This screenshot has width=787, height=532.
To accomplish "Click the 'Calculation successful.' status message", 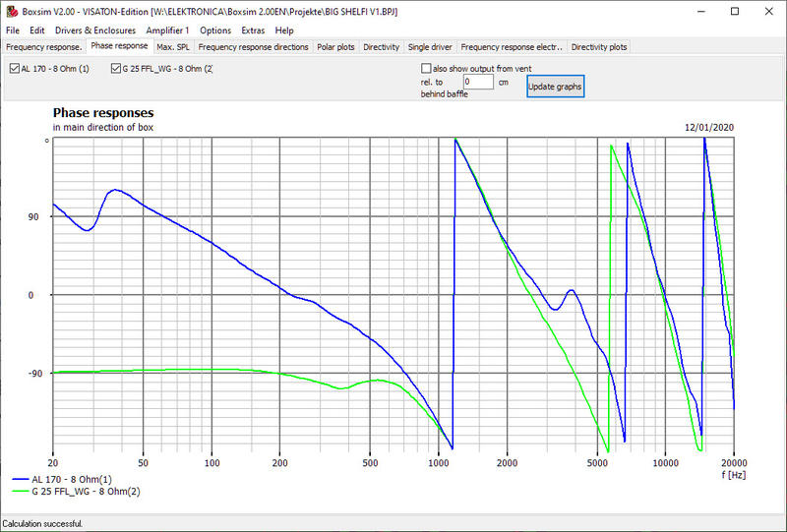I will coord(42,524).
